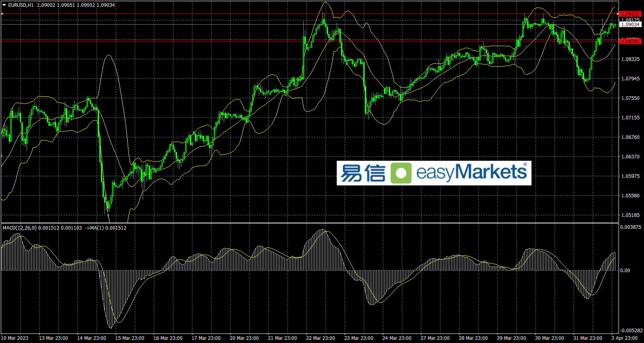644x343 pixels.
Task: Click the 14 Mar 23:00 time label
Action: pos(91,338)
